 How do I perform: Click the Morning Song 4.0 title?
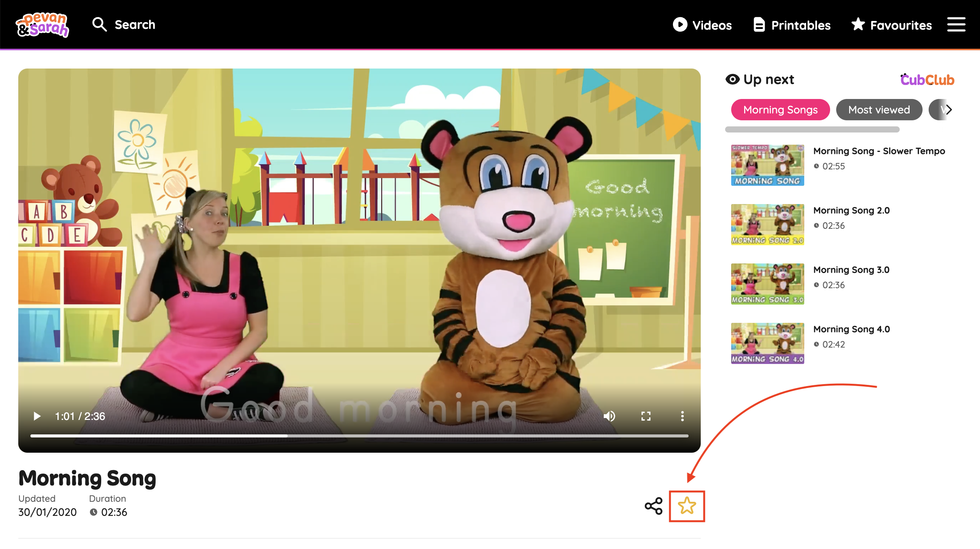(x=851, y=329)
